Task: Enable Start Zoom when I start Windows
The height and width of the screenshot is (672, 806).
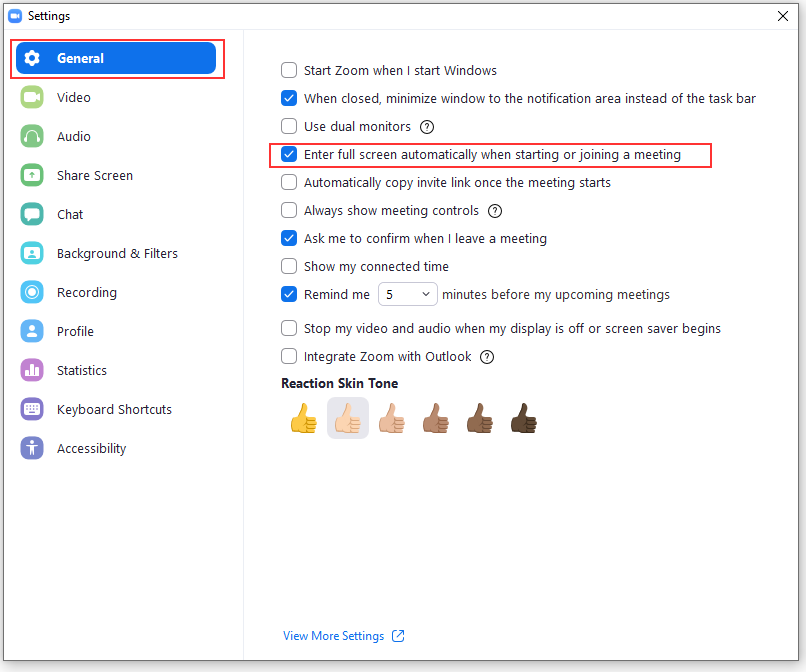Action: pos(289,70)
